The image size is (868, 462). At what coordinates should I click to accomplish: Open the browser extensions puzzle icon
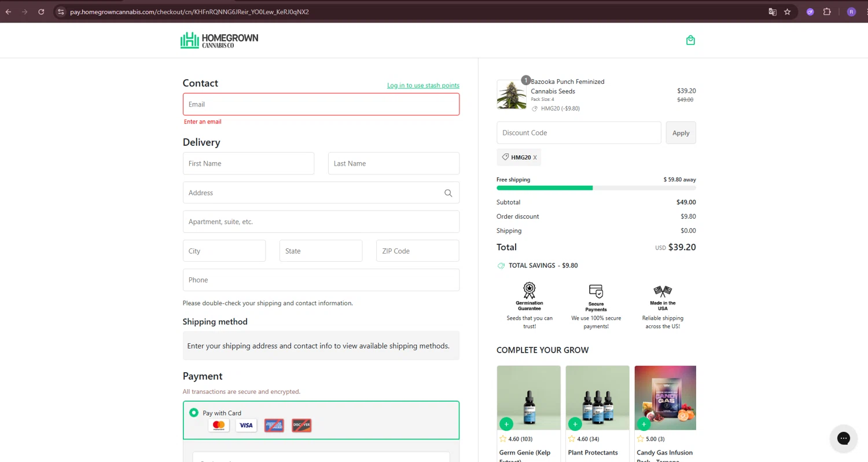[x=827, y=12]
